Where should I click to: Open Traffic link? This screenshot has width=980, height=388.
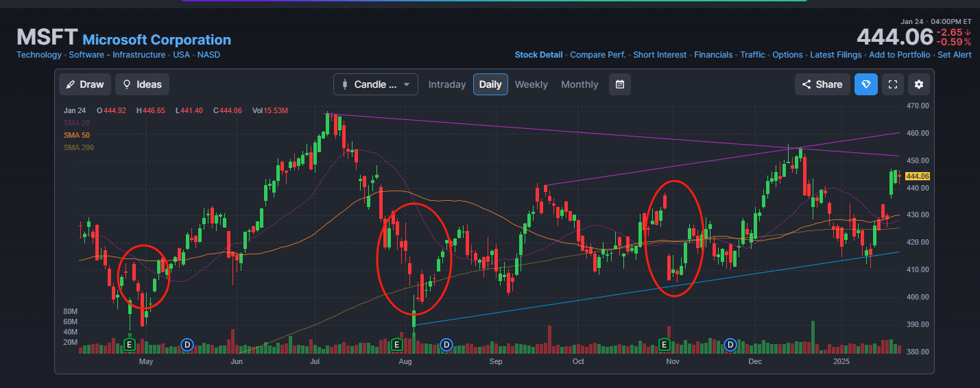[x=752, y=55]
